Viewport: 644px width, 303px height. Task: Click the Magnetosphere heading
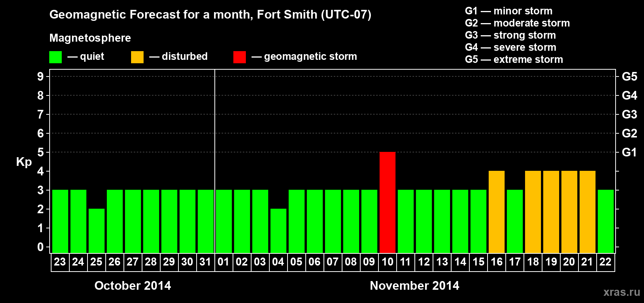(90, 38)
